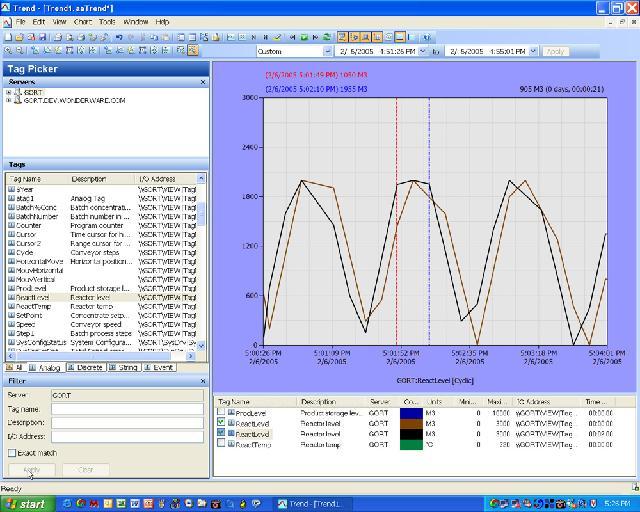The height and width of the screenshot is (512, 640).
Task: Click the Undo arrow toolbar icon
Action: coord(119,37)
